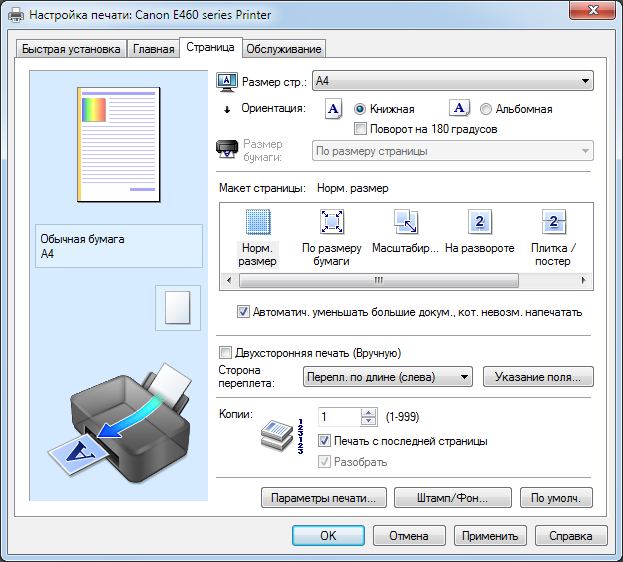Select the Масштабир... layout icon
Viewport: 623px width, 562px height.
(x=405, y=222)
